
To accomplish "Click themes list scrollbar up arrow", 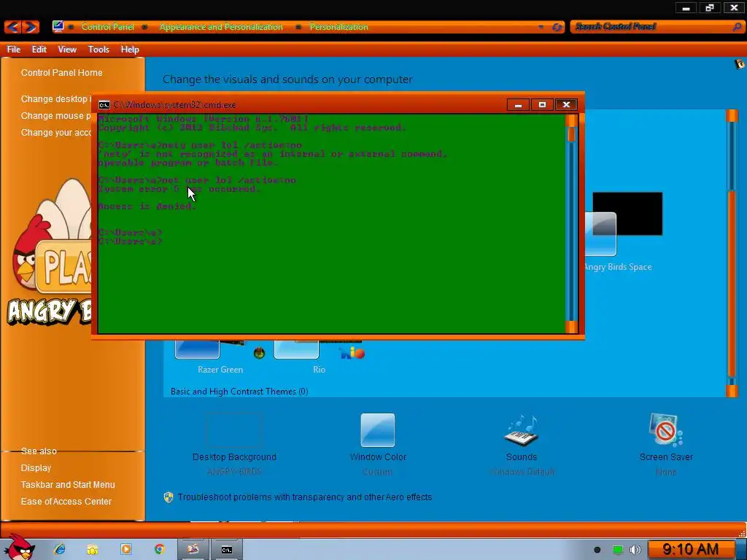I will point(732,116).
